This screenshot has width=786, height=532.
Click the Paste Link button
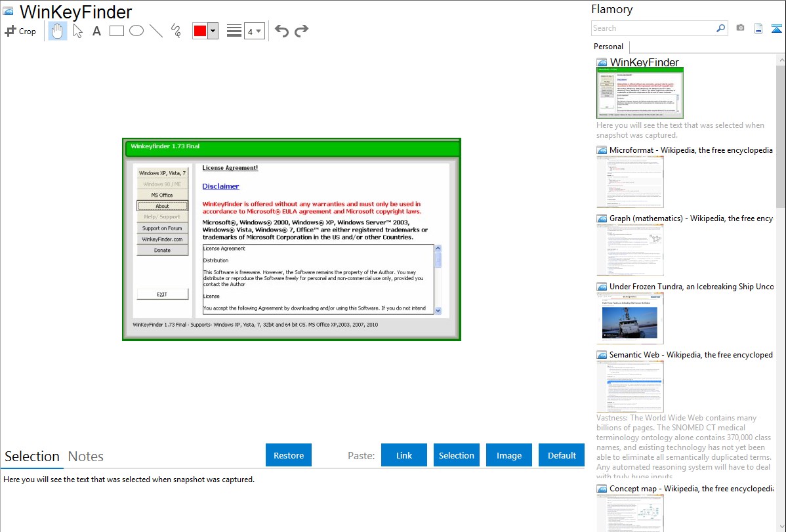(x=404, y=455)
